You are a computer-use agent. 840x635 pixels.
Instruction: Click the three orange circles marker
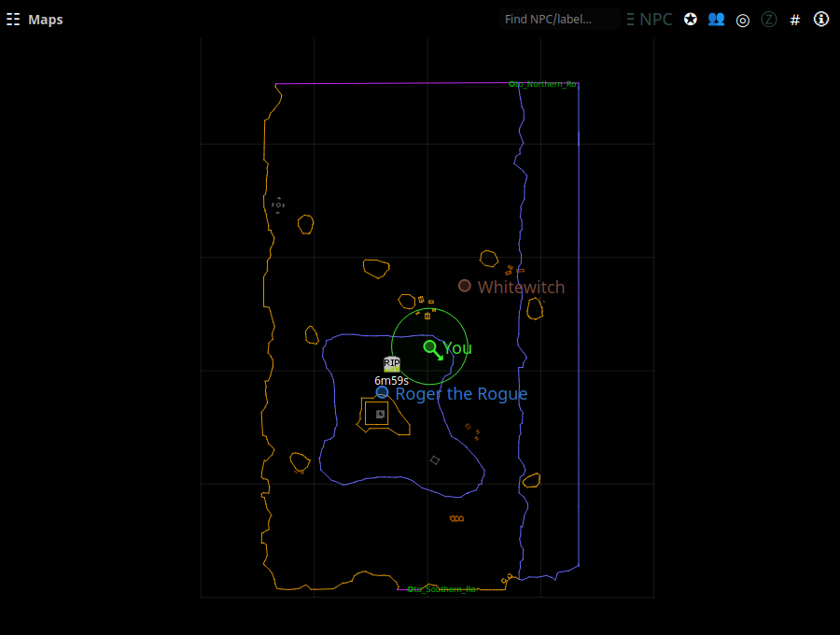[x=457, y=518]
